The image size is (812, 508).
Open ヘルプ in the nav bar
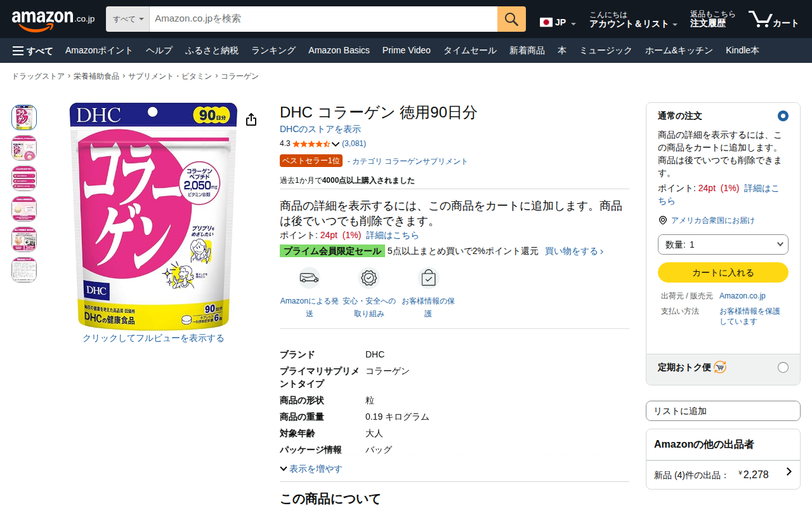159,51
